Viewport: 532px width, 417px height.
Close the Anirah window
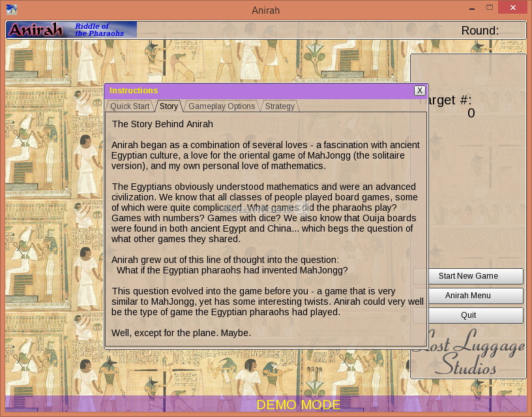pyautogui.click(x=512, y=7)
